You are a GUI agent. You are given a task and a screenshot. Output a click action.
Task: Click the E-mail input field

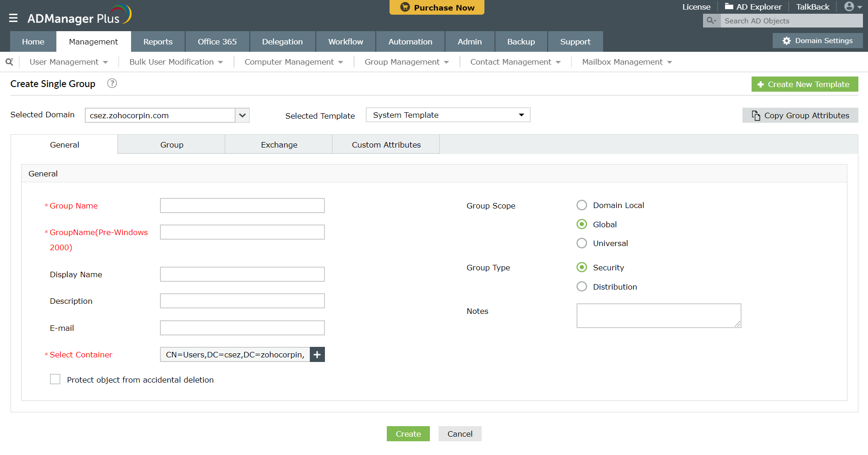(x=242, y=328)
